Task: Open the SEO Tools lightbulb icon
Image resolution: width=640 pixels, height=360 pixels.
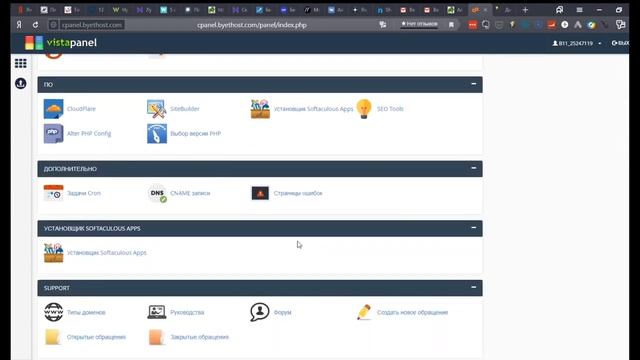Action: point(364,109)
